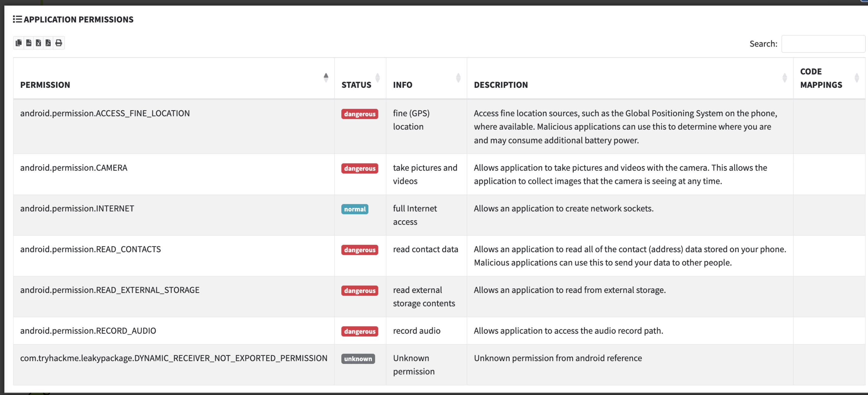This screenshot has height=395, width=868.
Task: Click the android.permission.RECORD_AUDIO entry
Action: 88,331
